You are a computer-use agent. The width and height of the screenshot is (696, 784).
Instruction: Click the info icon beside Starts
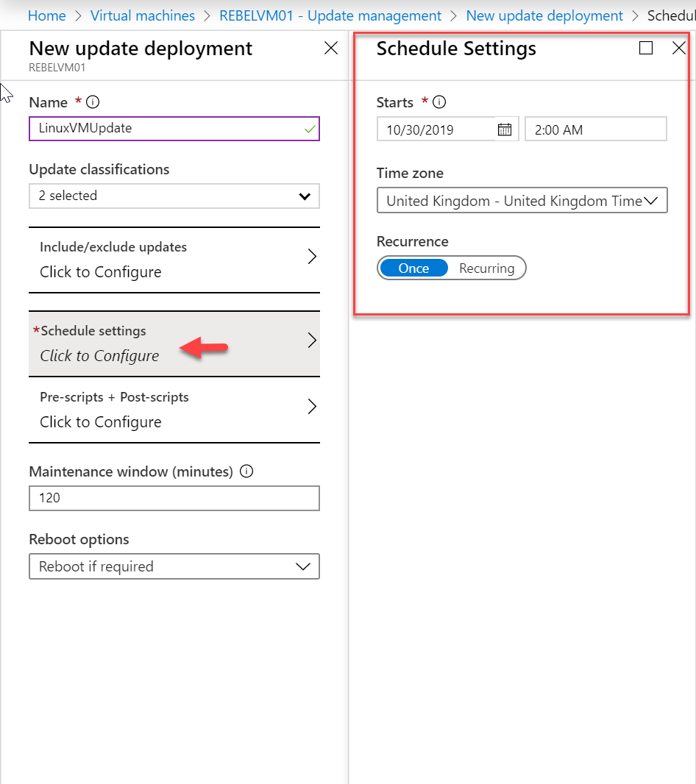439,102
